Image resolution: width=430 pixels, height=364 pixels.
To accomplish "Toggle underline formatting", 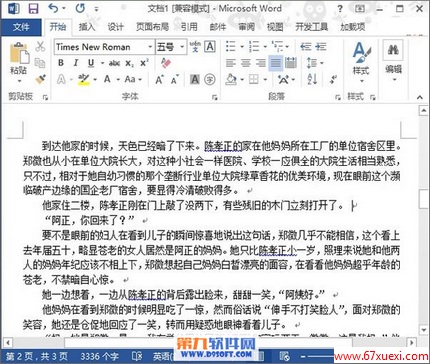I will [x=91, y=63].
